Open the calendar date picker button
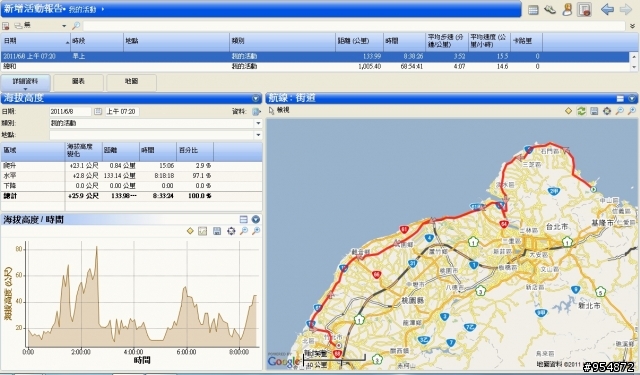The image size is (640, 375). click(x=98, y=111)
